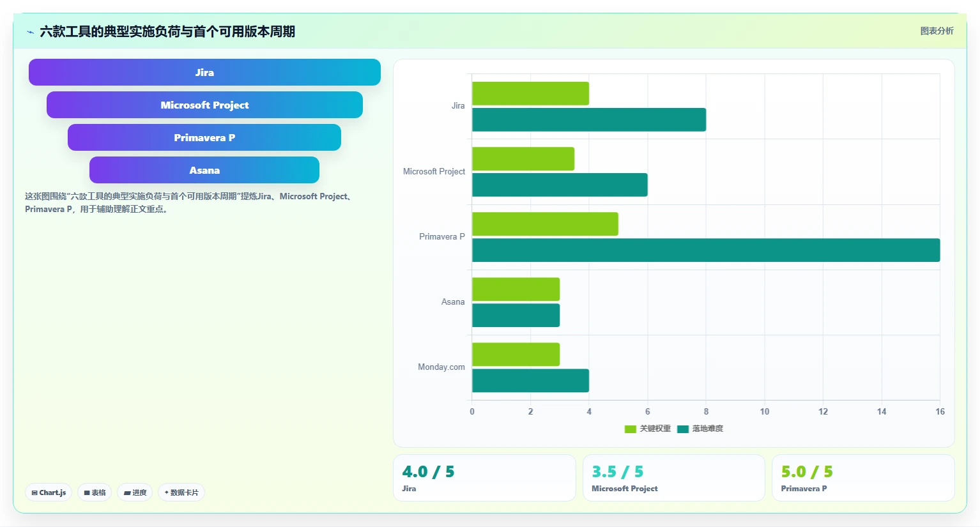Click the Microsoft Project axis label
Screen dimensions: 980x527
(x=434, y=171)
